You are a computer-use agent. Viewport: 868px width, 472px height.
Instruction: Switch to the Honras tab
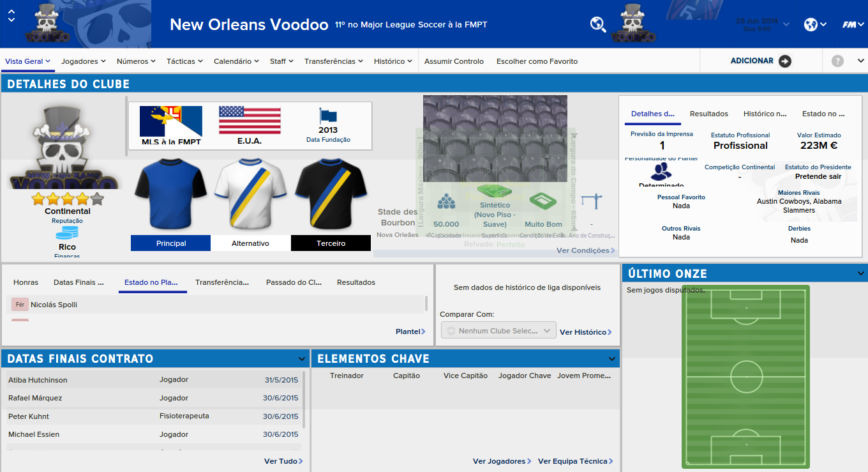coord(26,282)
